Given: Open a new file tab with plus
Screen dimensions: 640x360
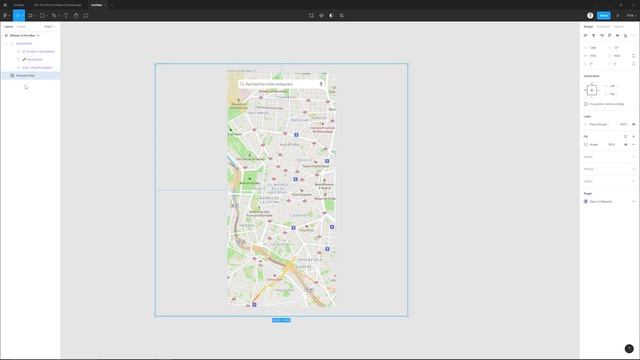Looking at the screenshot, I should coord(112,5).
